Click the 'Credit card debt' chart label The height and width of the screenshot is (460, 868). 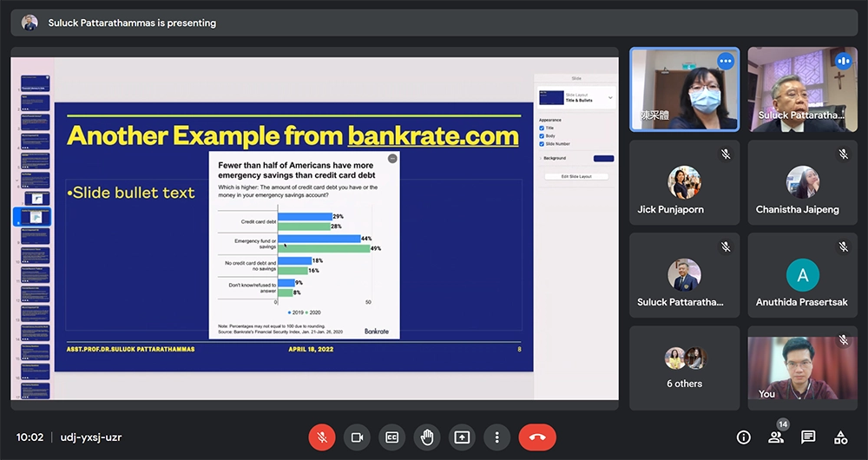click(x=259, y=221)
